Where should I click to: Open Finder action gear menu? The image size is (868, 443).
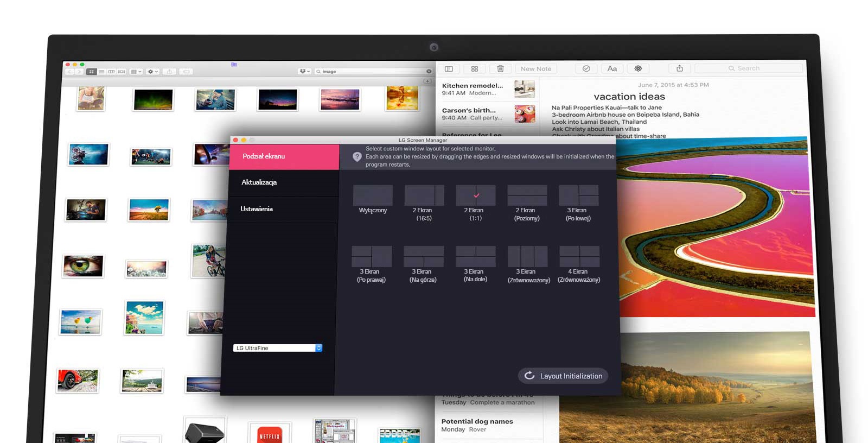(153, 72)
